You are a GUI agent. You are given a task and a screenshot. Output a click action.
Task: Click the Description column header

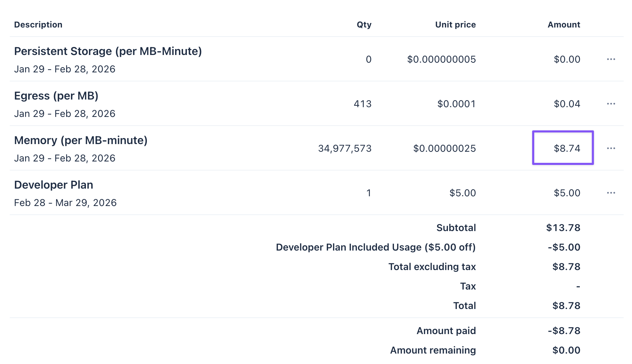38,25
